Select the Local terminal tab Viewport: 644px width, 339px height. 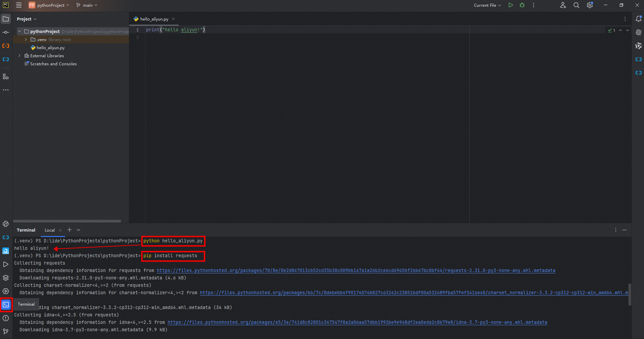50,230
